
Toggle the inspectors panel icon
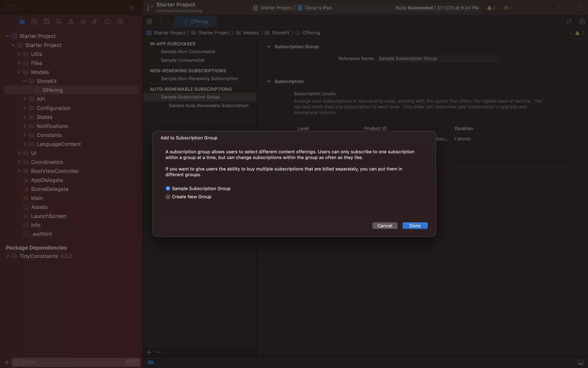pos(578,8)
